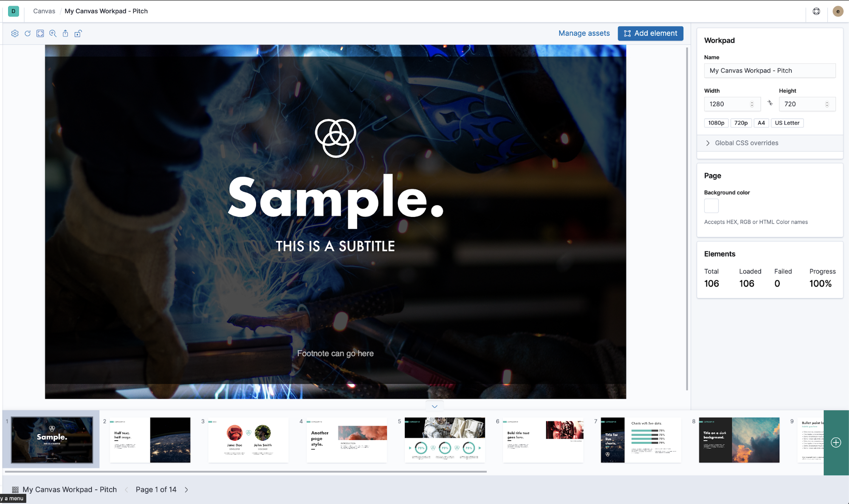The width and height of the screenshot is (849, 504).
Task: Click the background color swatch
Action: [711, 206]
